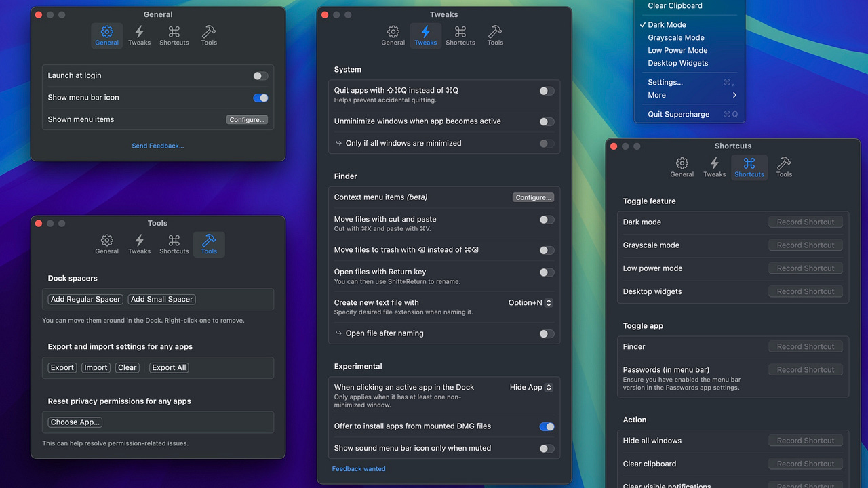Expand the More submenu arrow

click(x=734, y=95)
